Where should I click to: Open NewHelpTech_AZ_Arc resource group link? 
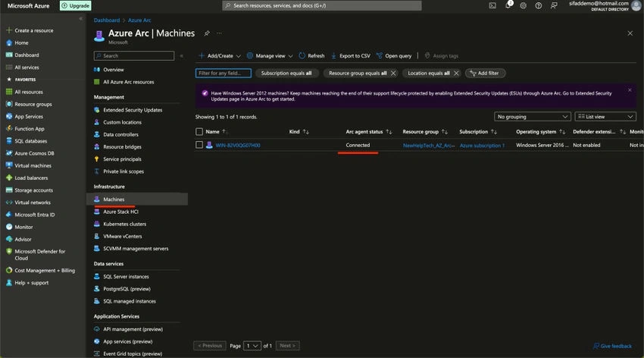428,146
